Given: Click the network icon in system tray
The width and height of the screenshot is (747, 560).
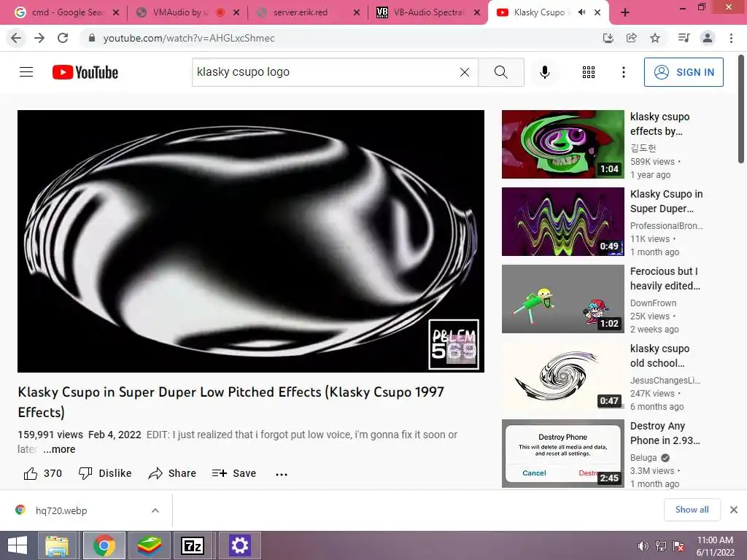Looking at the screenshot, I should (661, 546).
